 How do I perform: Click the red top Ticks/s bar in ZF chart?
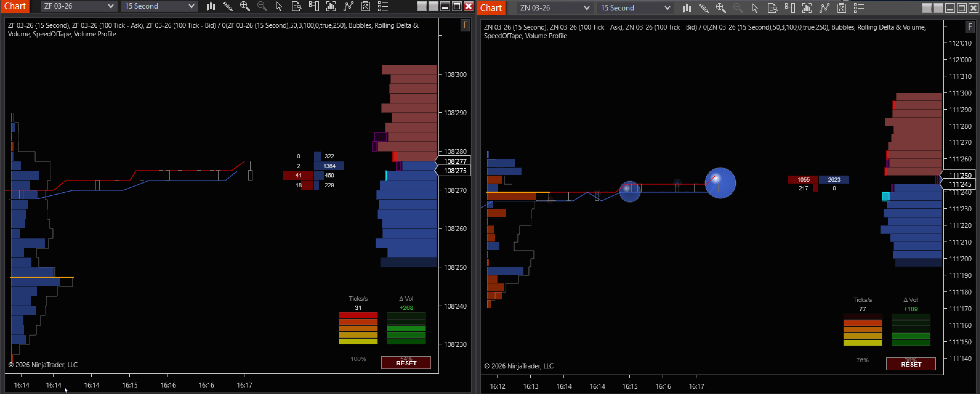(358, 315)
